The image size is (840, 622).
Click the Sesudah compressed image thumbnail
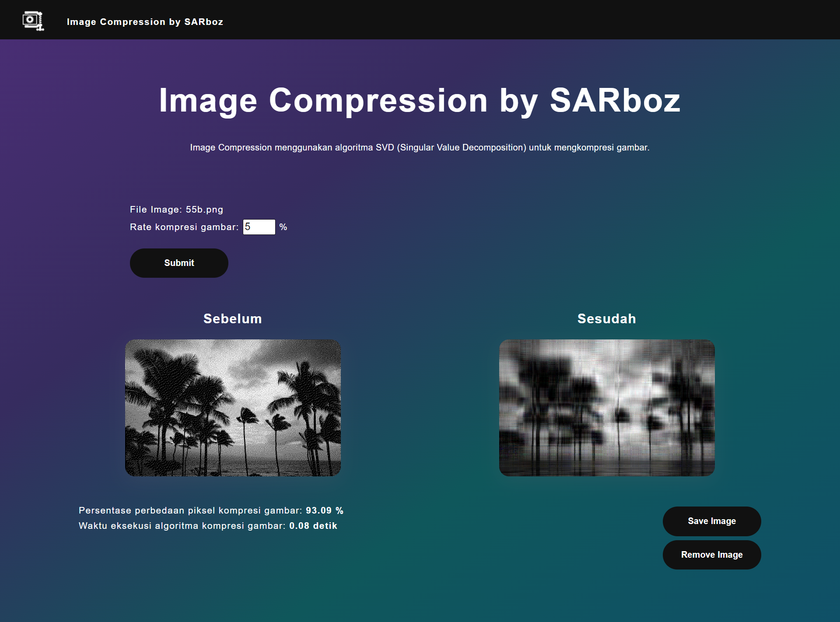(606, 408)
